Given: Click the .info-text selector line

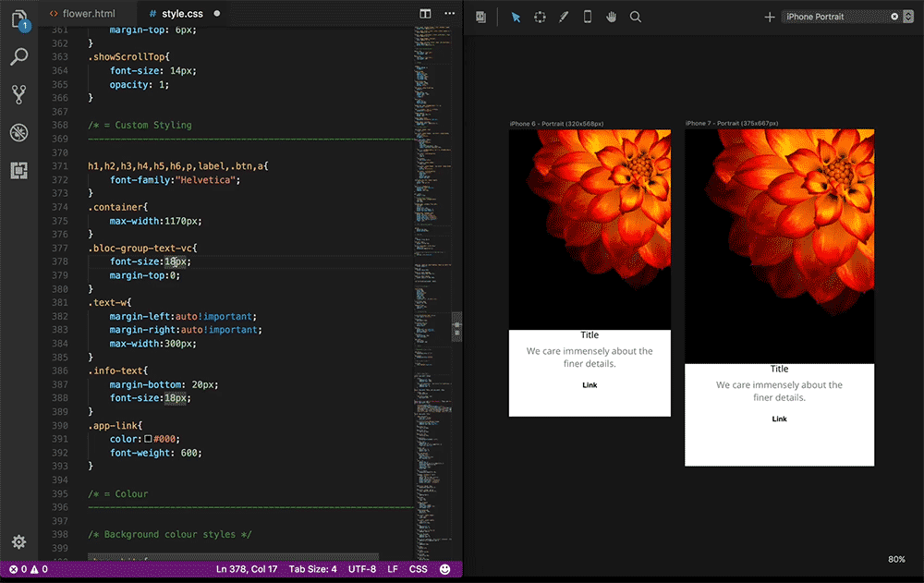Looking at the screenshot, I should point(118,370).
